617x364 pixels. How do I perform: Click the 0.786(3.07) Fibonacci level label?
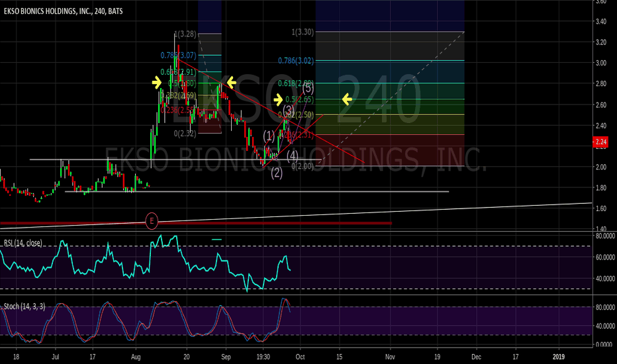(x=178, y=56)
